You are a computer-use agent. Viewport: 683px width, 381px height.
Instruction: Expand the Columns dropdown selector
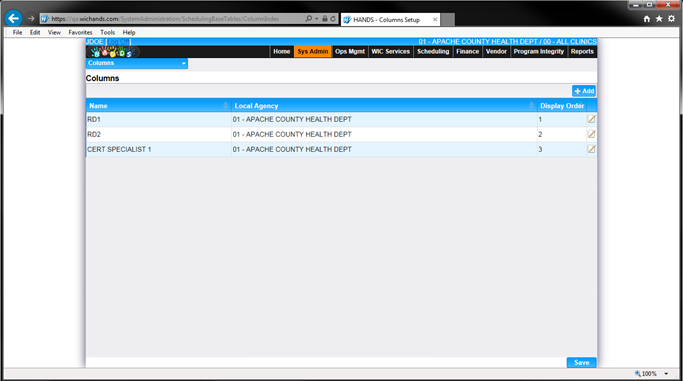(x=137, y=63)
